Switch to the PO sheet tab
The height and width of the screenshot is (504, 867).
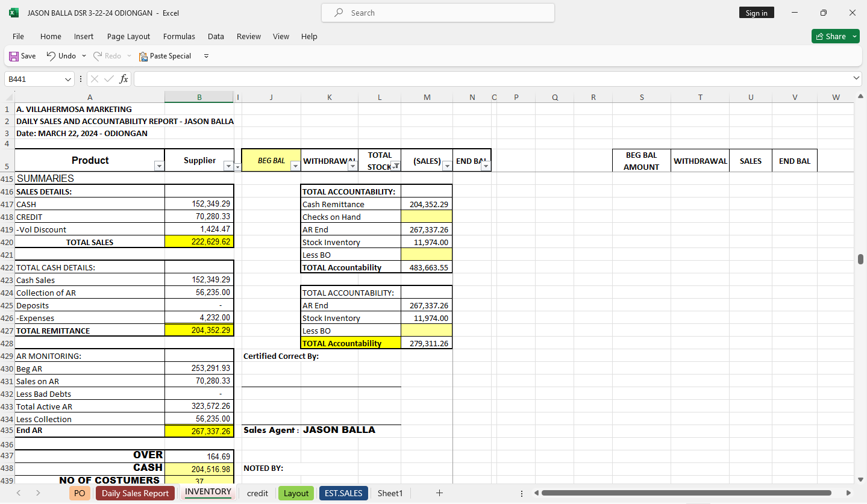(x=80, y=493)
